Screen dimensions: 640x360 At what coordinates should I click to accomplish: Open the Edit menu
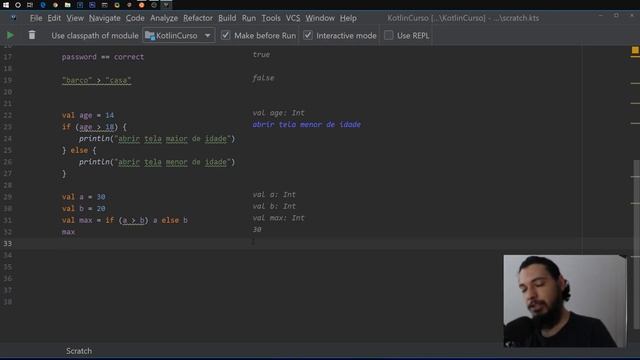(54, 18)
